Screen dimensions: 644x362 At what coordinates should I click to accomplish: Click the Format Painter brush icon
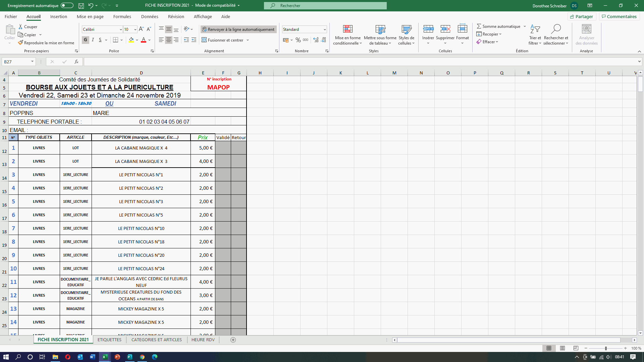tap(21, 43)
